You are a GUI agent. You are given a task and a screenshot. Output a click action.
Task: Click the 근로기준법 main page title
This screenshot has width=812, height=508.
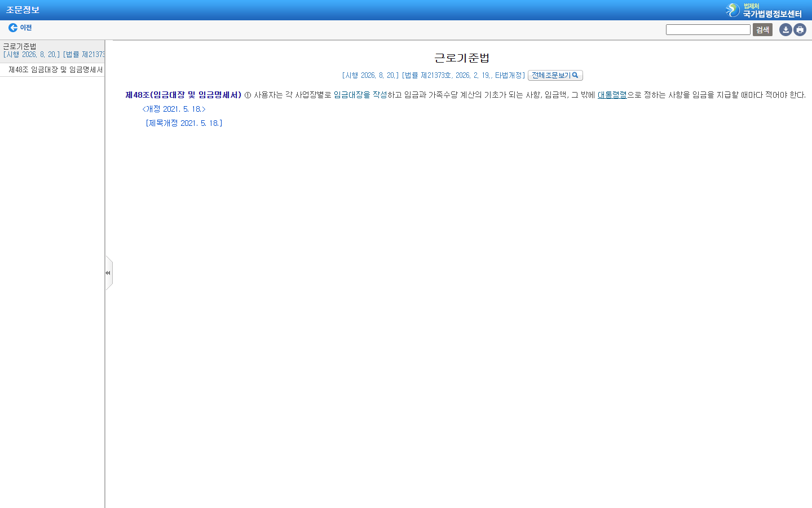pyautogui.click(x=462, y=58)
